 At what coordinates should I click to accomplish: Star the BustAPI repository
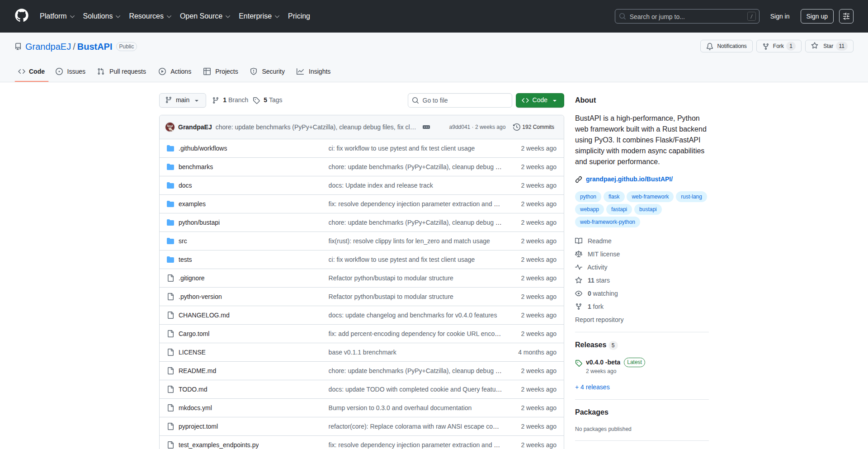click(x=829, y=46)
